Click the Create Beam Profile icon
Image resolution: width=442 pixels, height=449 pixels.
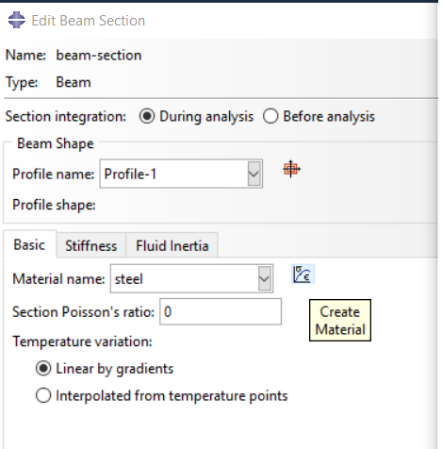pyautogui.click(x=291, y=169)
